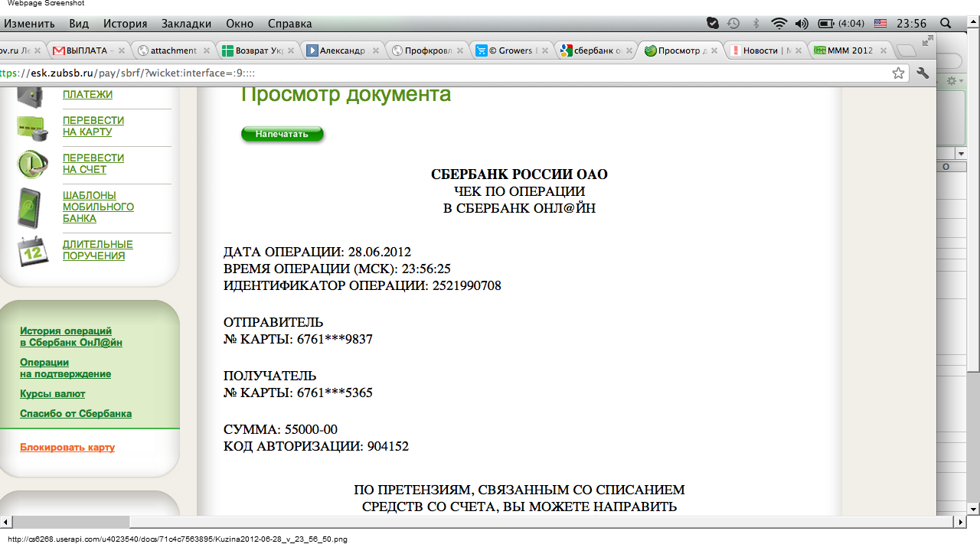Bookmark this page with the star icon
The height and width of the screenshot is (544, 980).
(899, 73)
